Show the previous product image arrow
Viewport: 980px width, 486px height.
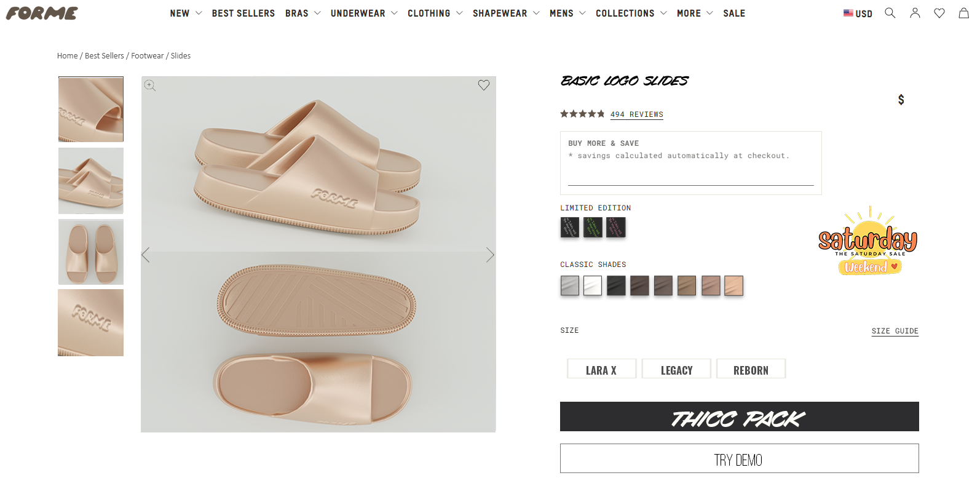146,255
